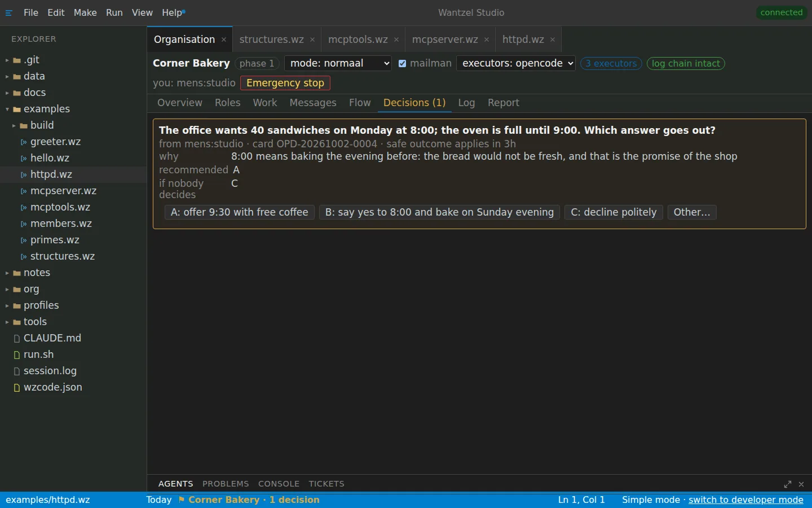Open the Run menu
Screen dimensions: 812x508
pyautogui.click(x=114, y=12)
